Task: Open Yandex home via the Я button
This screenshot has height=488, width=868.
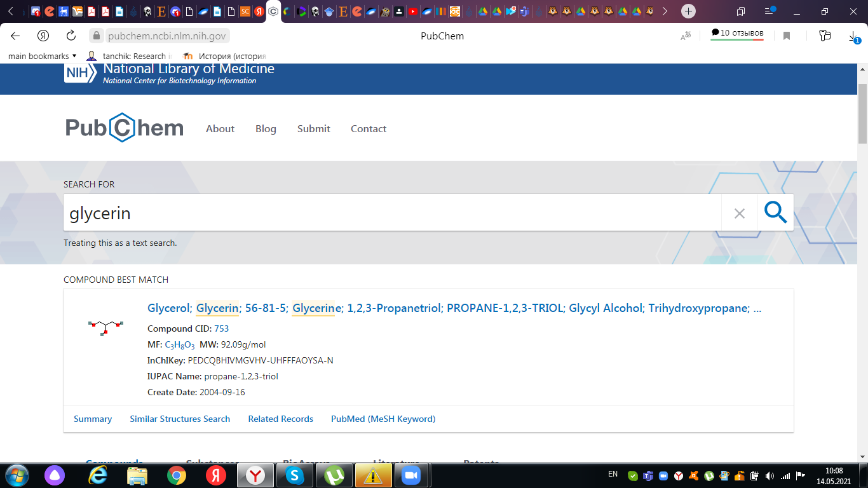Action: [x=43, y=36]
